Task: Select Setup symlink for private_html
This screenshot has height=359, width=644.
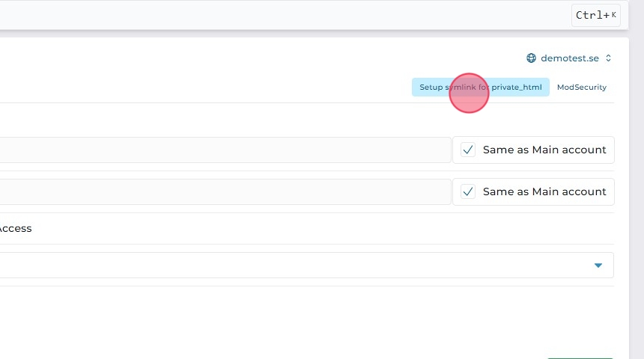Action: coord(480,88)
